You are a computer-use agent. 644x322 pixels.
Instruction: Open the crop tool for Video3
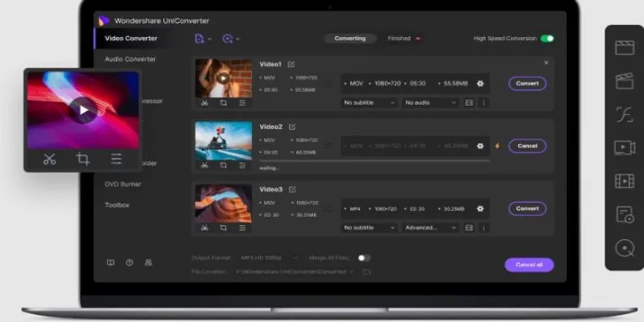coord(224,228)
